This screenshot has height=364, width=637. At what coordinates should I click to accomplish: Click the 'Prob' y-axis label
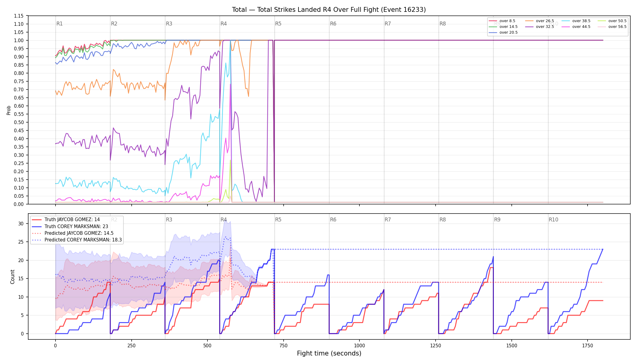pyautogui.click(x=8, y=110)
